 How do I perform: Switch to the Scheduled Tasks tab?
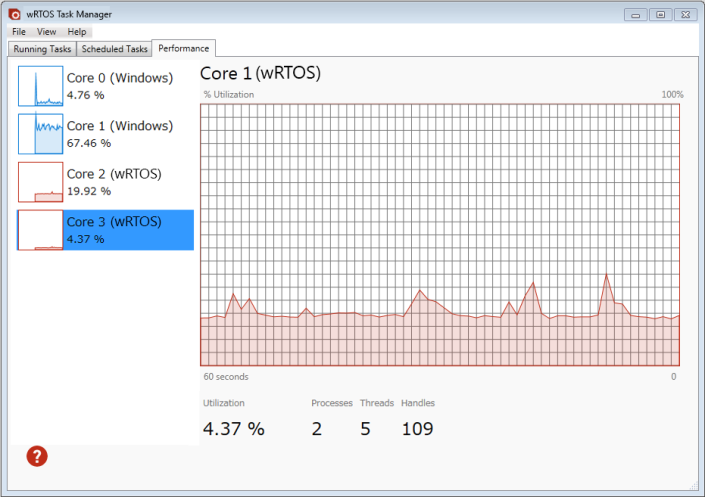click(x=114, y=49)
